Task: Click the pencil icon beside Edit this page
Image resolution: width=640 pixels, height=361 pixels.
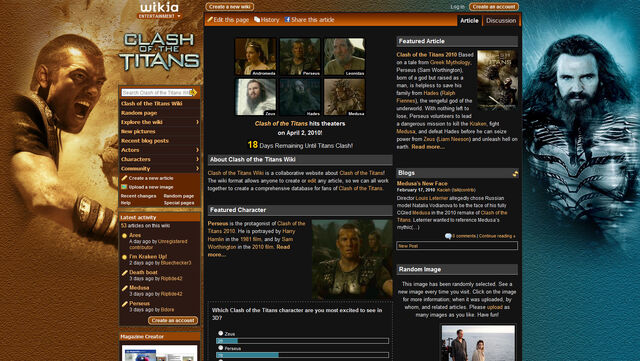Action: click(x=210, y=20)
